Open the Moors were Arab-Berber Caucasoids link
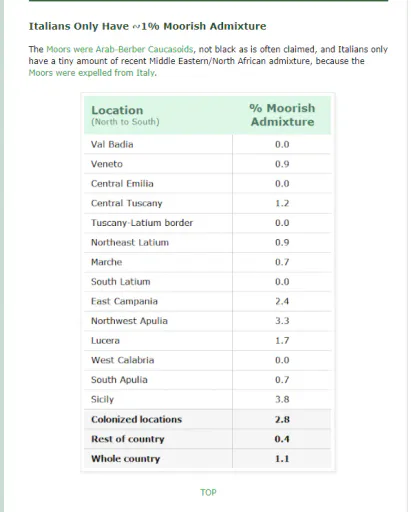The width and height of the screenshot is (411, 512). point(119,49)
